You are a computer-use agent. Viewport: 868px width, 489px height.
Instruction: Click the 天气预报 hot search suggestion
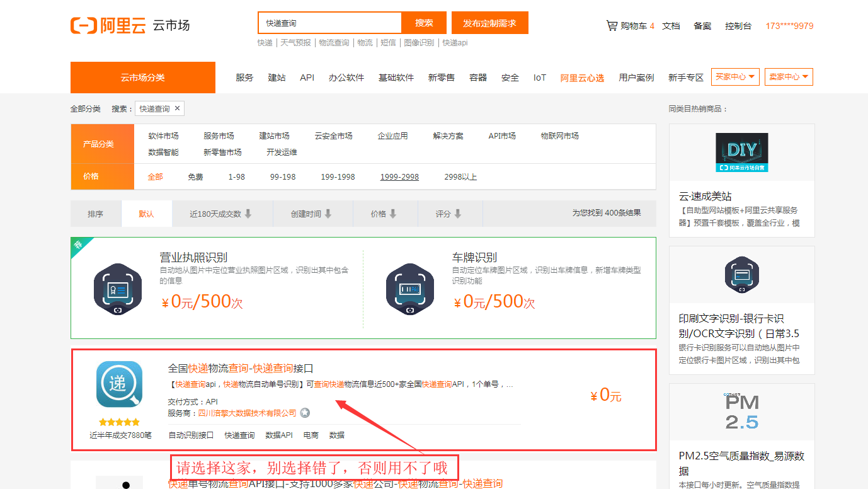point(295,43)
